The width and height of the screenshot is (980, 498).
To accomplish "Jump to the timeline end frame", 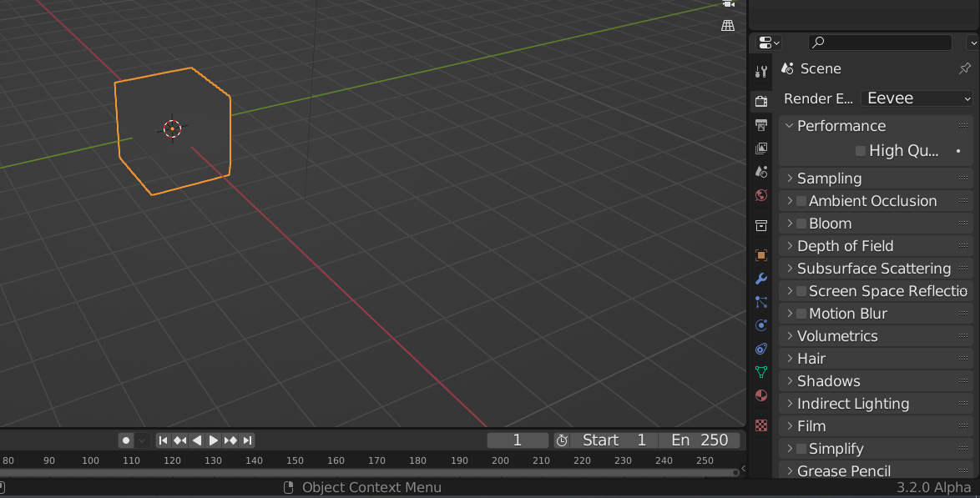I will (247, 440).
